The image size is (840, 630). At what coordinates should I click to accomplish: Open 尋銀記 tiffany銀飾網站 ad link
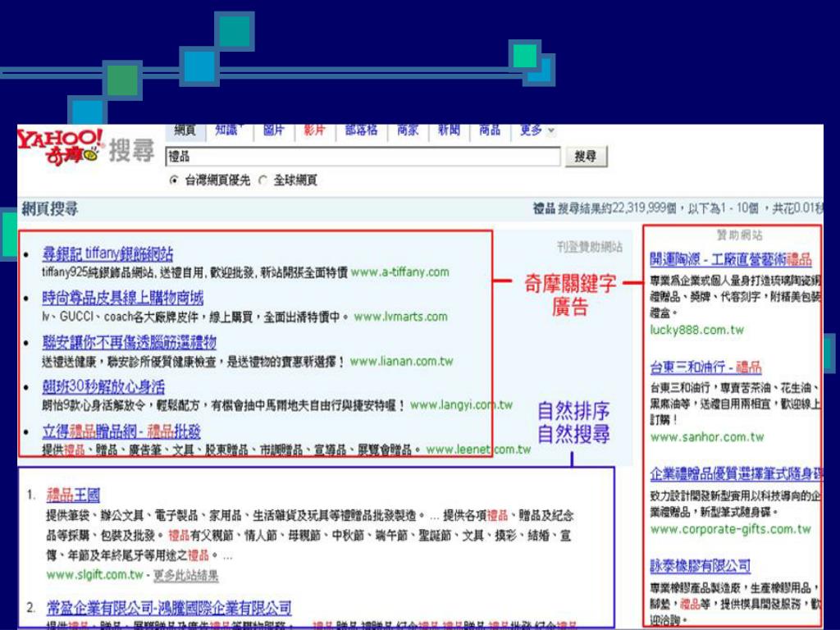point(107,254)
